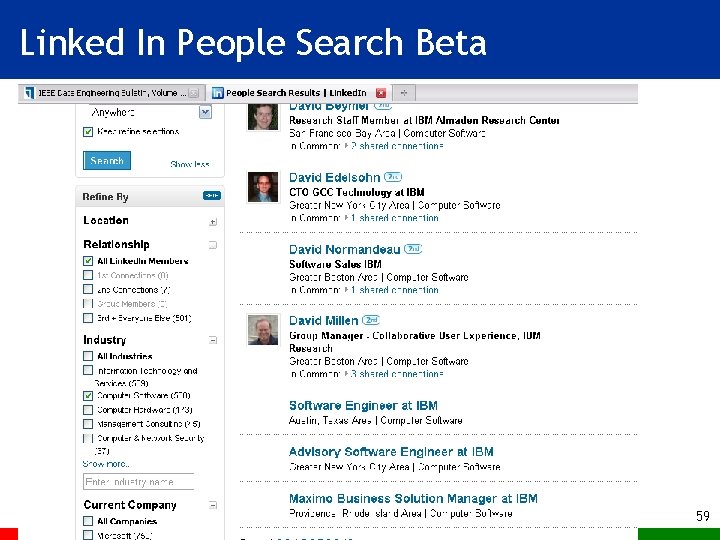This screenshot has height=540, width=720.
Task: Expand the Location filter section
Action: 213,222
